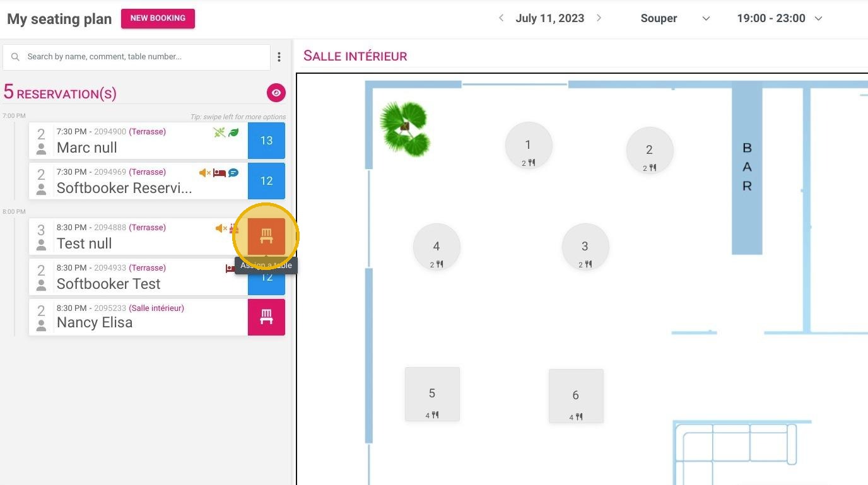Image resolution: width=868 pixels, height=485 pixels.
Task: Expand the 19:00 - 23:00 time range dropdown
Action: (x=780, y=18)
